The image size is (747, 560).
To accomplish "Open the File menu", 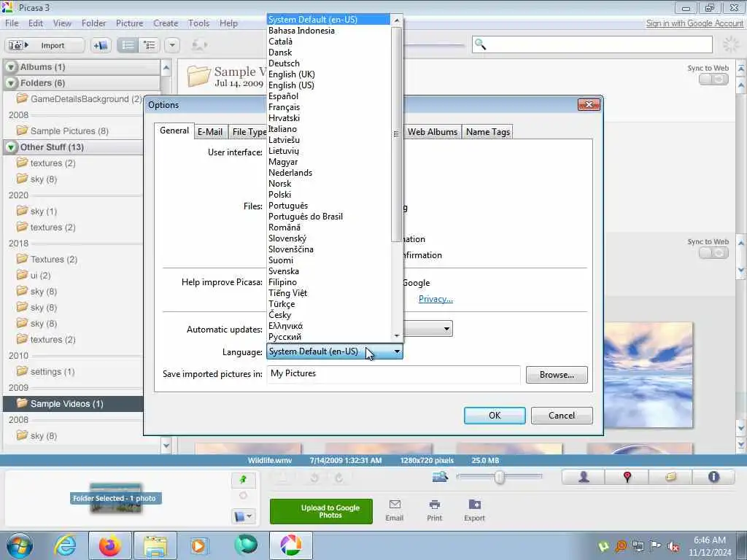I will coord(12,23).
